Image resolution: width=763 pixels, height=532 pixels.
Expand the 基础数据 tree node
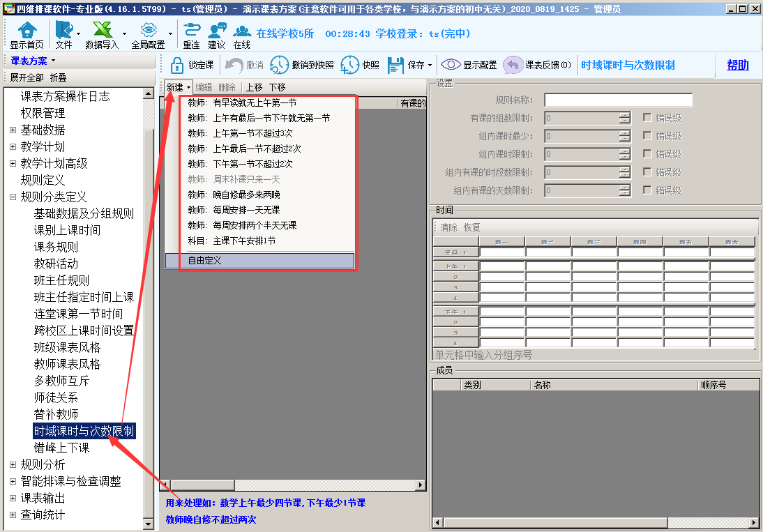point(13,130)
